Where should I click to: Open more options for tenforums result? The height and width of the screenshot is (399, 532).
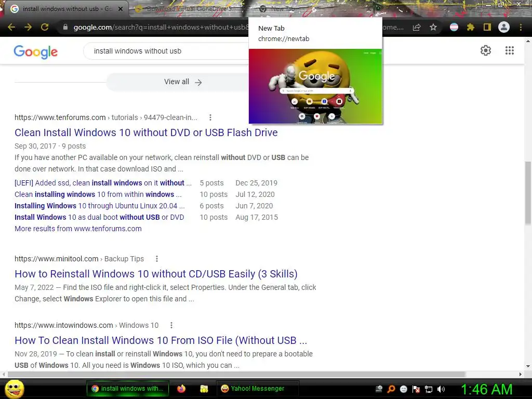210,117
